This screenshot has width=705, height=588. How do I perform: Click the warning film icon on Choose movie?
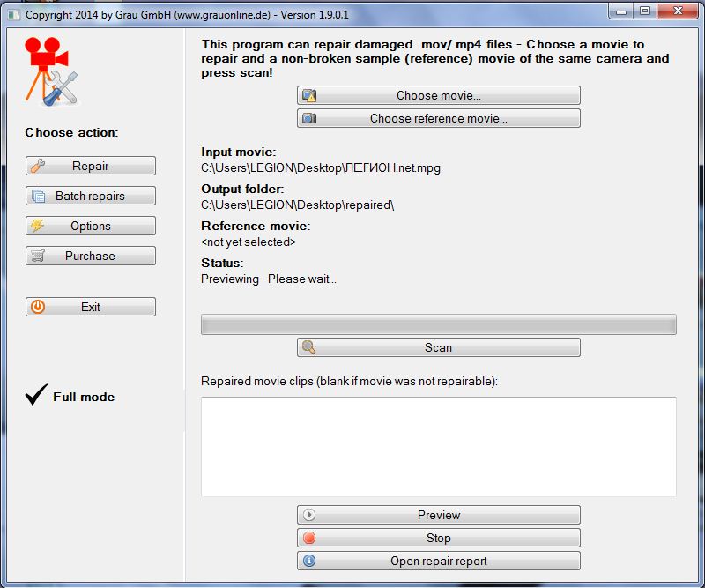308,95
